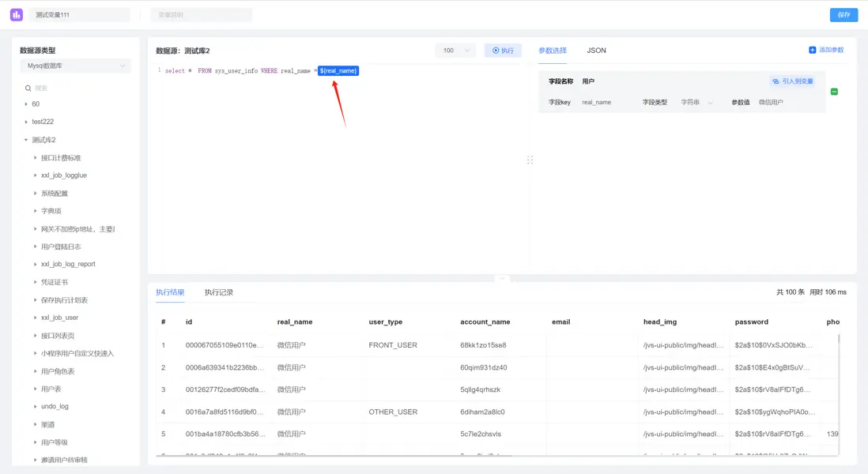Click the user_type column header

click(x=385, y=322)
